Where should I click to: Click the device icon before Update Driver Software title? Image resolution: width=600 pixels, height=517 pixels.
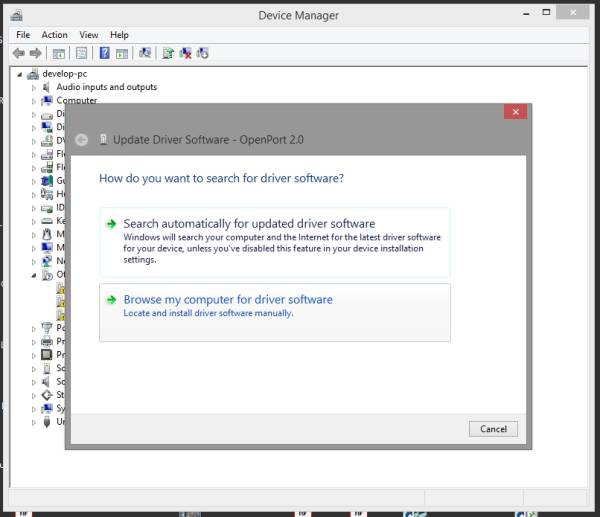click(103, 139)
